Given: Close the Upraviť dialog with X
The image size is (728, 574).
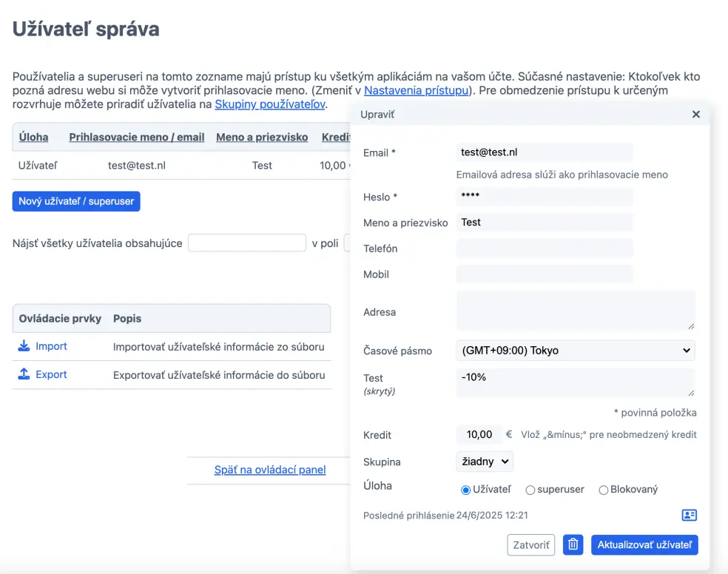Looking at the screenshot, I should pyautogui.click(x=695, y=115).
